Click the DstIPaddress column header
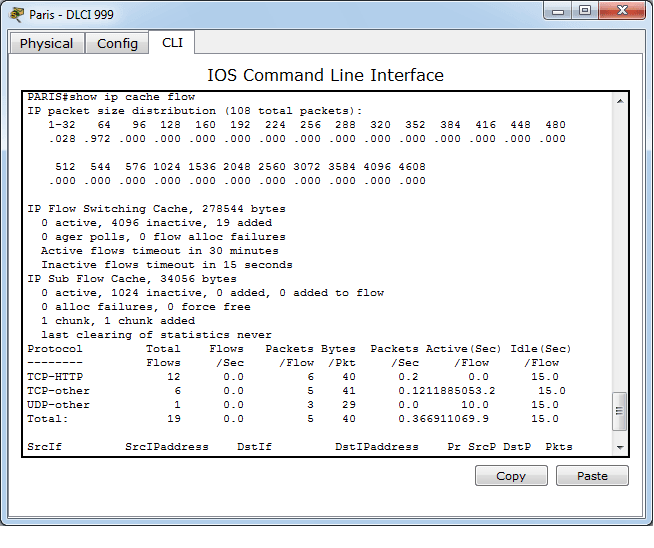 [377, 447]
